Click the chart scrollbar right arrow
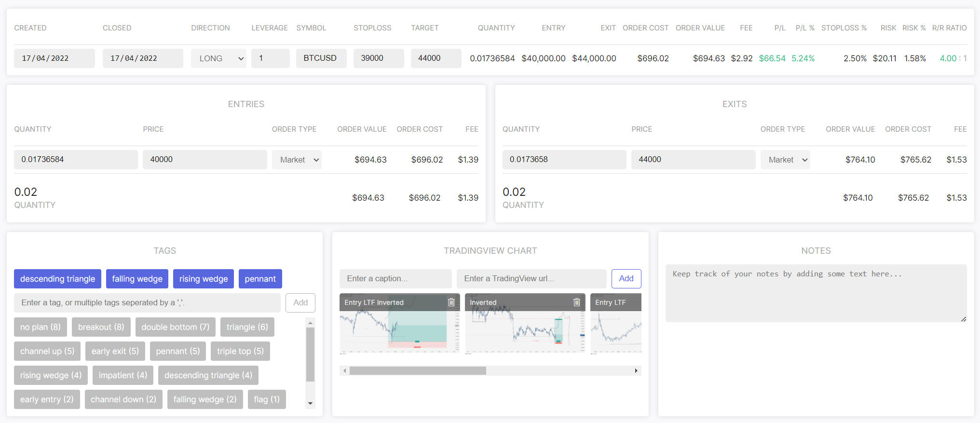This screenshot has height=423, width=980. tap(636, 370)
